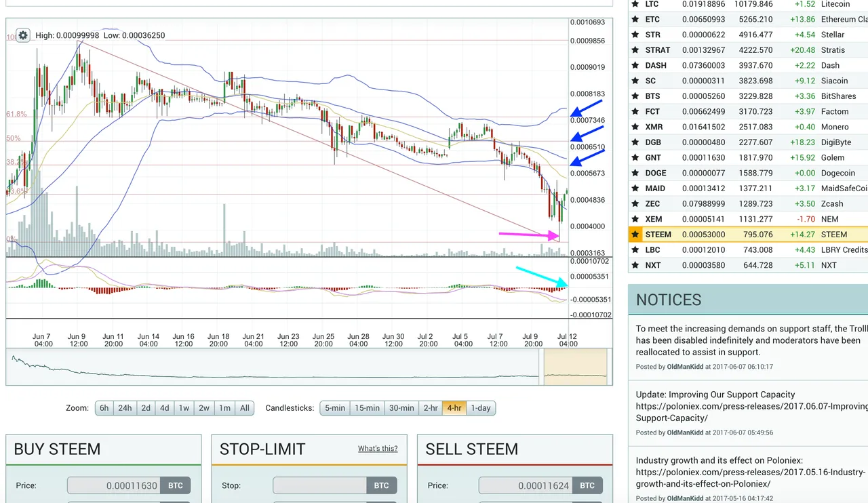This screenshot has width=868, height=503.
Task: Select 15-min candlesticks
Action: coord(367,408)
